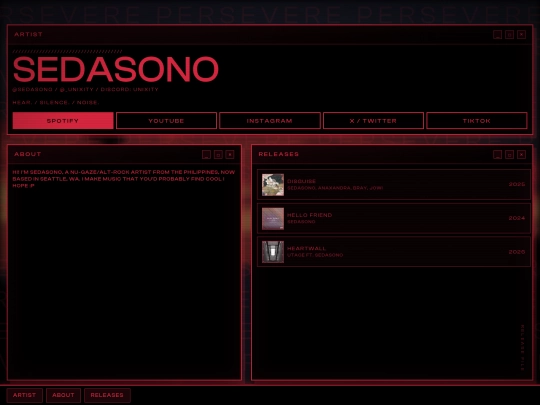Click the Heartwall album cover thumbnail
This screenshot has width=540, height=405.
pyautogui.click(x=273, y=252)
